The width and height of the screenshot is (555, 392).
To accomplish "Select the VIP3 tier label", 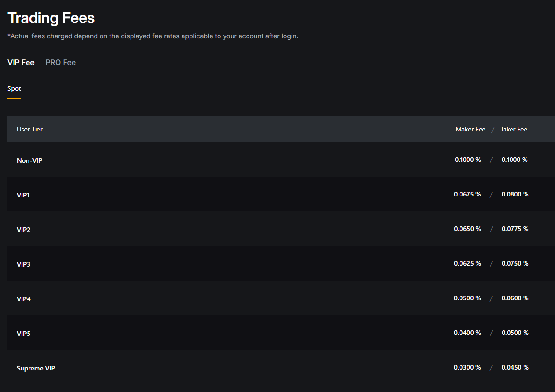I will click(24, 264).
